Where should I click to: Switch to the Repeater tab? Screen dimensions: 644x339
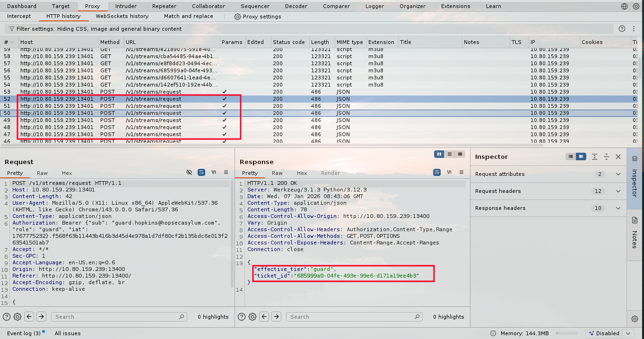click(164, 6)
